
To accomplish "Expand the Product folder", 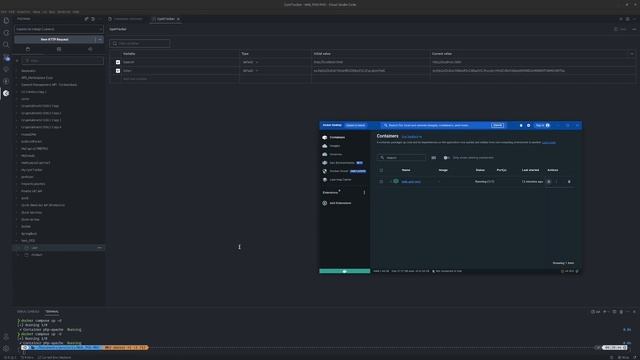I will 19,255.
